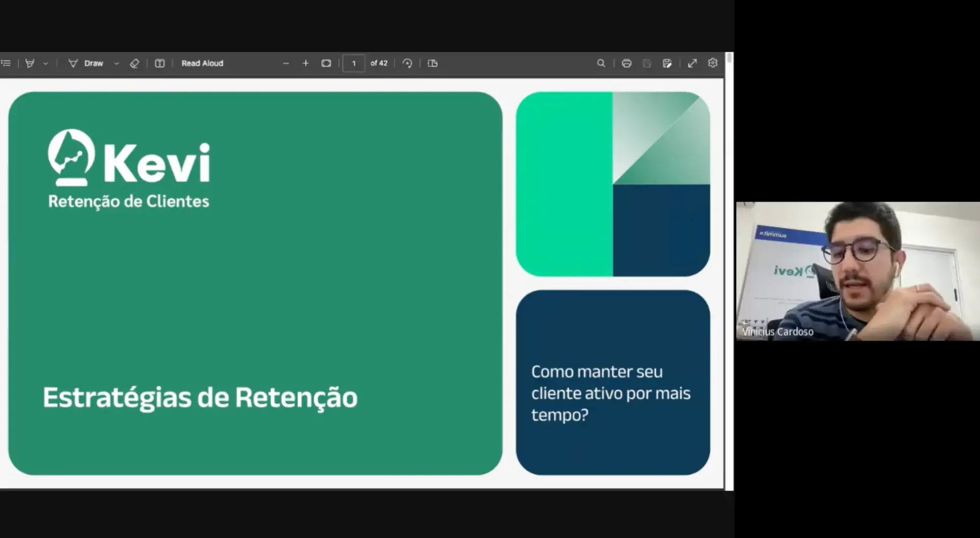This screenshot has height=538, width=980.
Task: Click the Fit to width icon
Action: coord(326,63)
